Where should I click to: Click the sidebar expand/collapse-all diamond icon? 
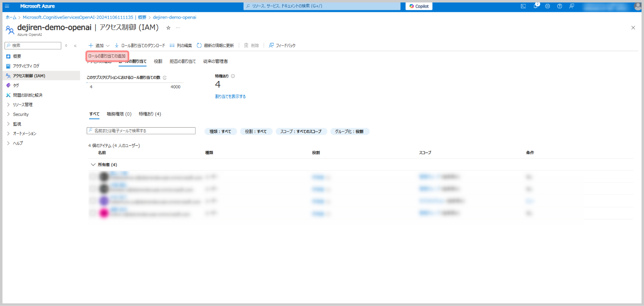66,45
